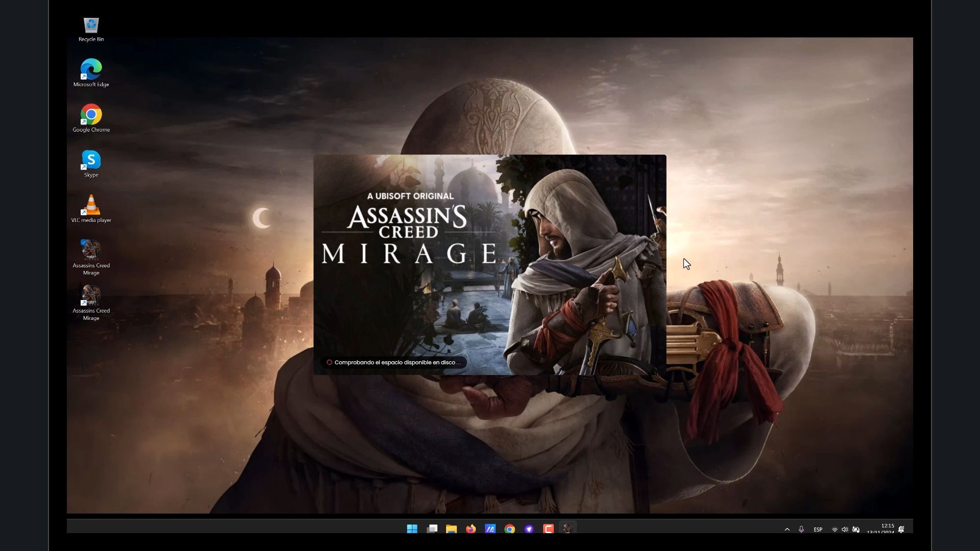
Task: Toggle the microphone tray icon
Action: point(801,530)
